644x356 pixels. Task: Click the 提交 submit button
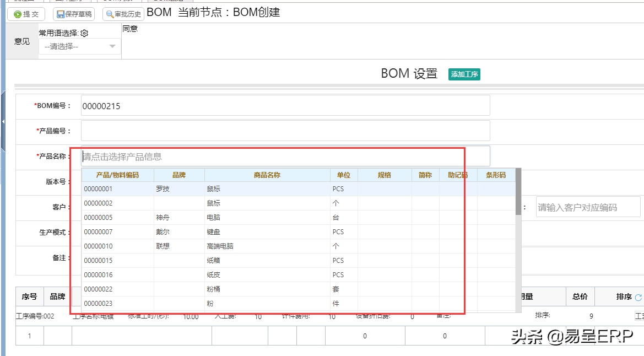[26, 14]
